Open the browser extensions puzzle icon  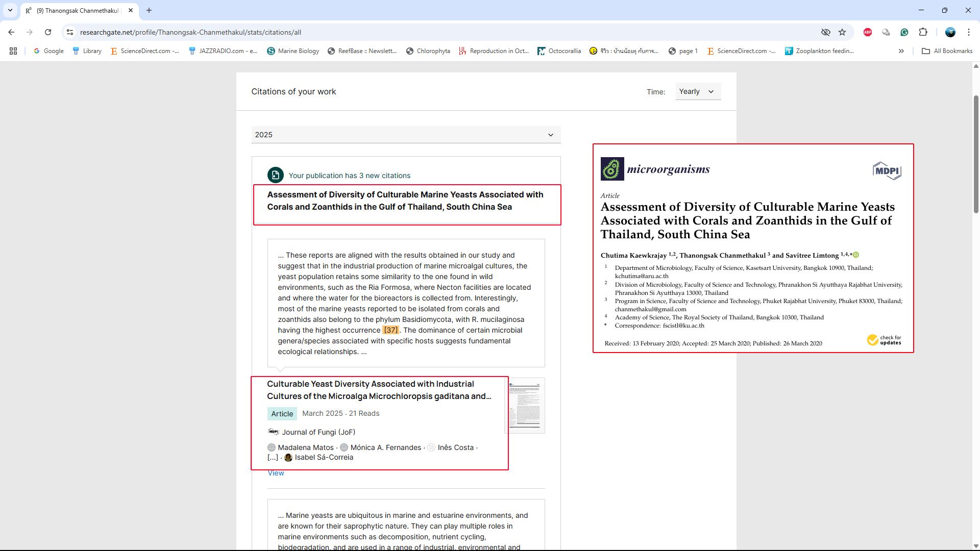(923, 32)
